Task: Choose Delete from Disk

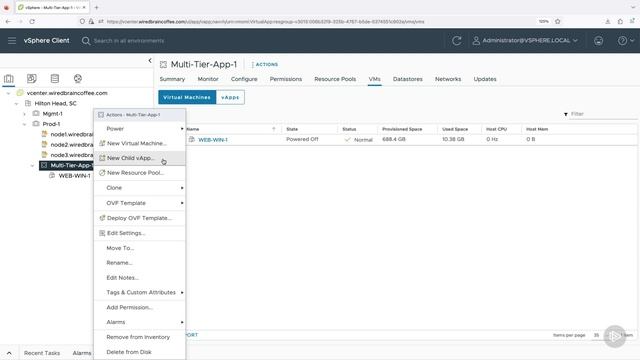Action: click(140, 352)
